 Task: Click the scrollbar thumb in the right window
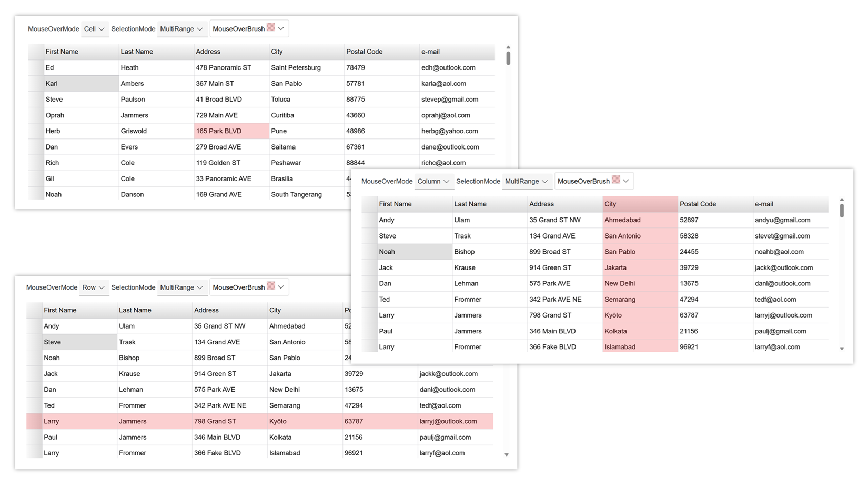[x=842, y=210]
